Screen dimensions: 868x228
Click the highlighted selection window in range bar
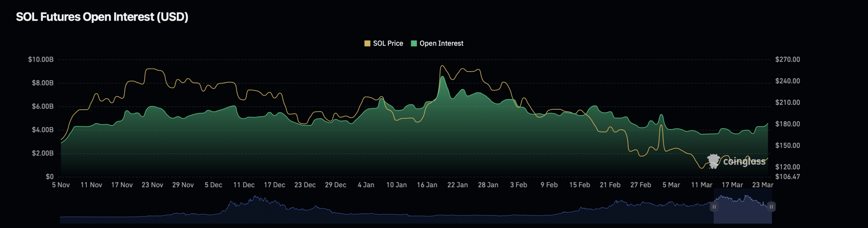pyautogui.click(x=742, y=209)
